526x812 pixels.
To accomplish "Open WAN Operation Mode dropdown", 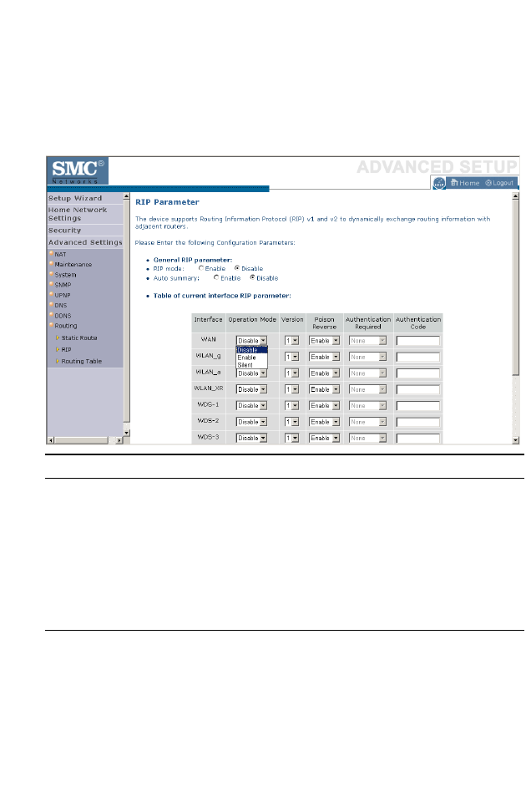I will coord(251,341).
